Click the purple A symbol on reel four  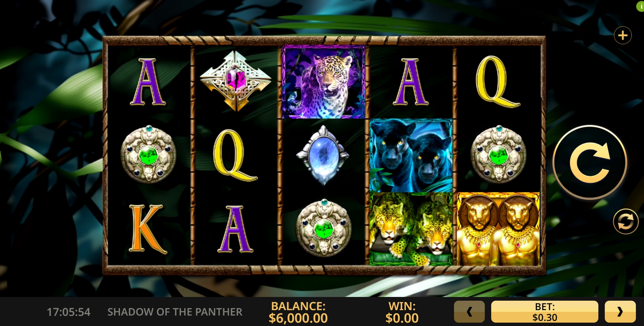point(411,82)
